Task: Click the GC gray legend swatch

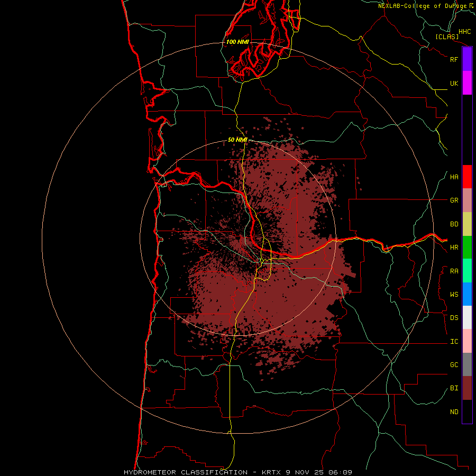Action: (x=467, y=364)
